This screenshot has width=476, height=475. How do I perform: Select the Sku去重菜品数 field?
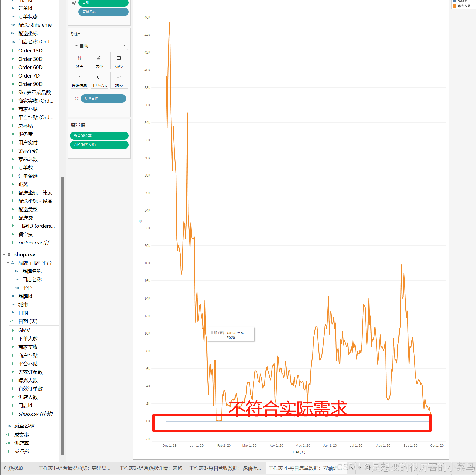(x=34, y=93)
